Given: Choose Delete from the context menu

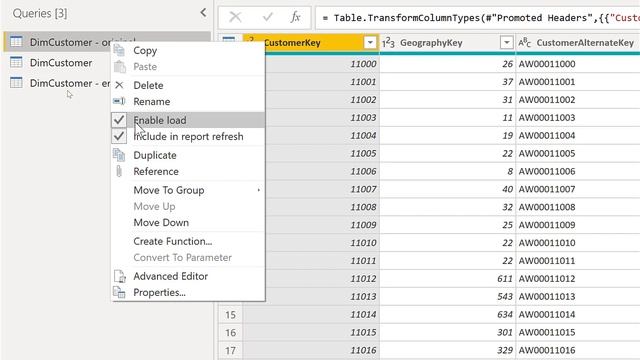Looking at the screenshot, I should coord(148,85).
